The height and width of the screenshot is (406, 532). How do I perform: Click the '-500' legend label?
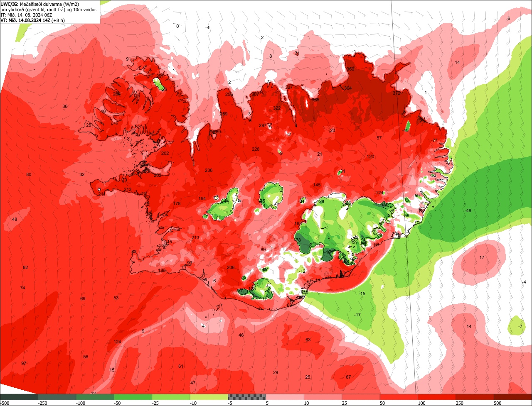(5, 403)
